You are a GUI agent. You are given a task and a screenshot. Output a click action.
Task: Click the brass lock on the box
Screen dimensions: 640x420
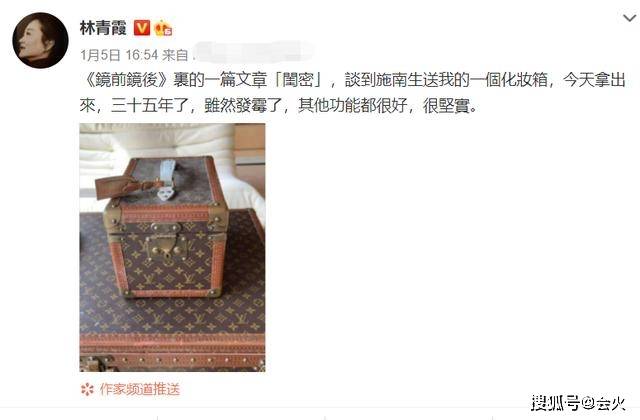tap(166, 244)
